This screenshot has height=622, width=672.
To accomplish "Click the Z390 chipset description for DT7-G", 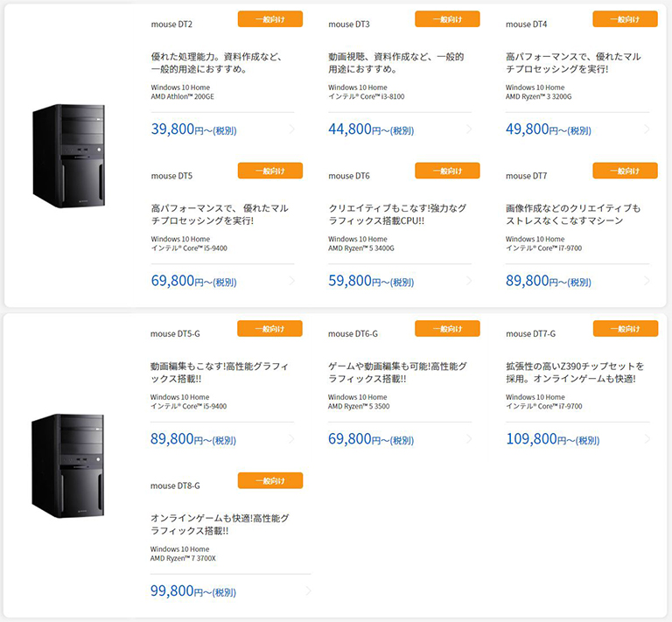I will (x=575, y=373).
